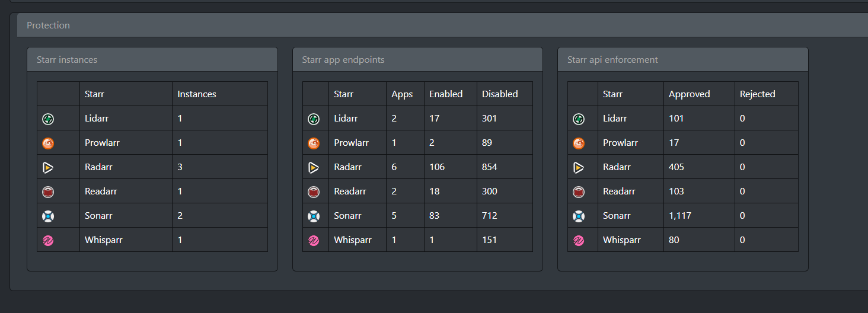Screen dimensions: 868x313
Task: Click the Lidarr icon in Starr instances table
Action: click(48, 119)
